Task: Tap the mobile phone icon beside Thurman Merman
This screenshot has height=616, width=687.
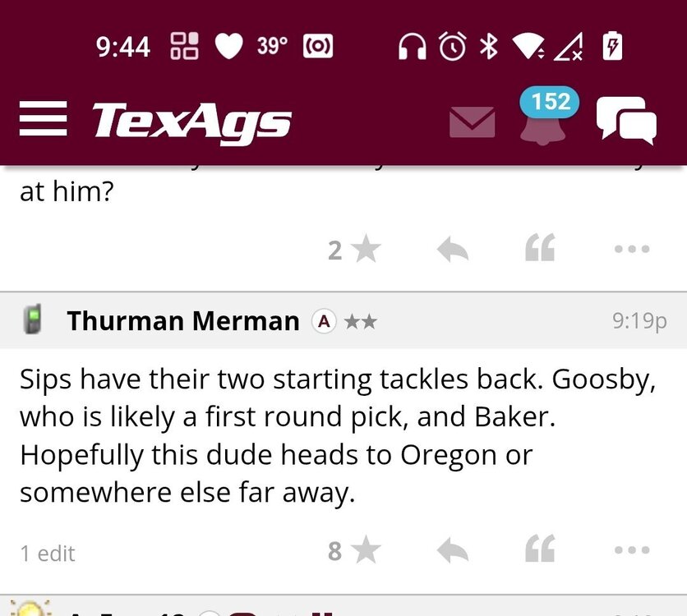Action: click(33, 319)
